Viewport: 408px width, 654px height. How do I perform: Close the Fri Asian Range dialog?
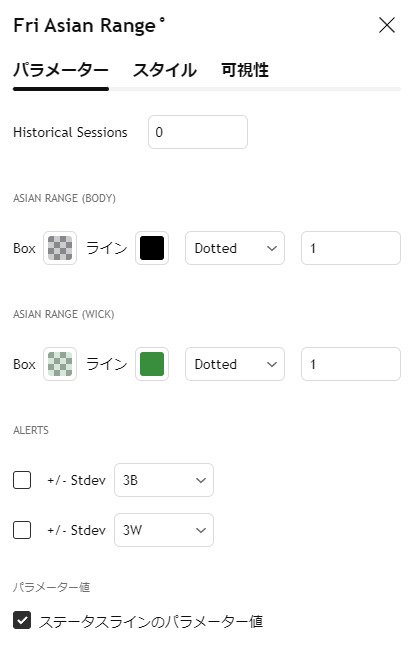pyautogui.click(x=387, y=25)
